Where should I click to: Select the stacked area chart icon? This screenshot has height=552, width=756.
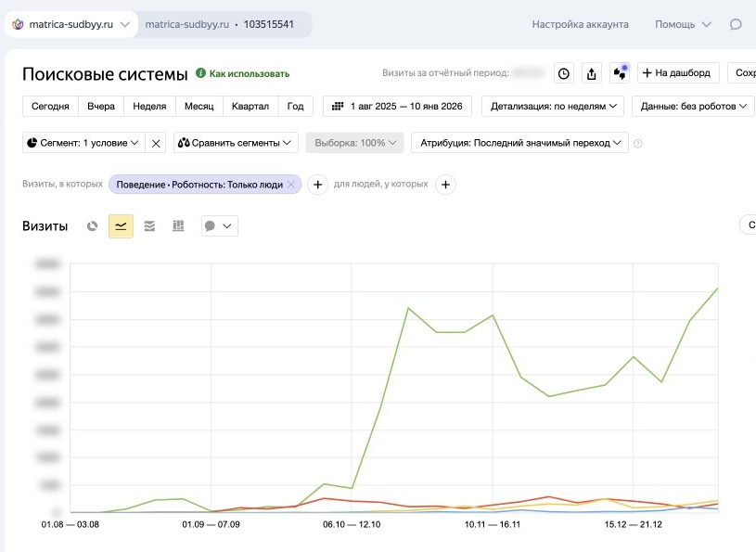[149, 225]
